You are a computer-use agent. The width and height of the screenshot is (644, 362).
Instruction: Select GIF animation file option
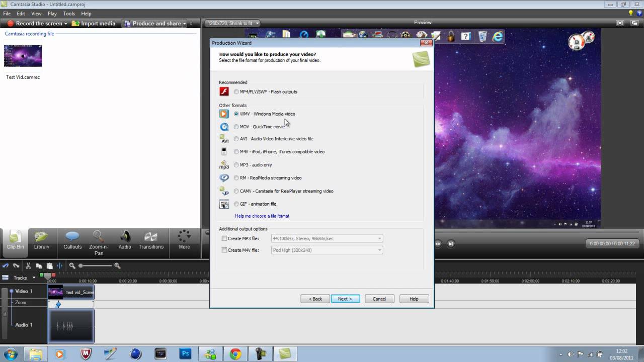[236, 204]
